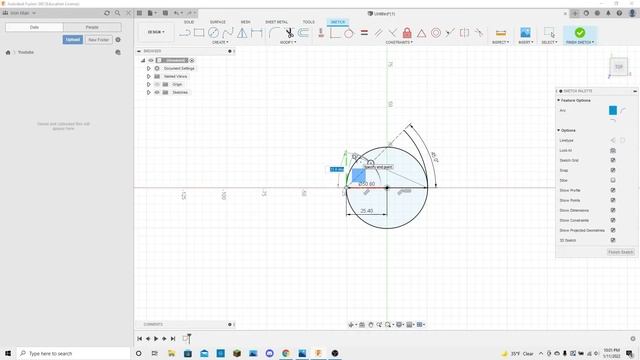Expand the Sketches folder node

click(149, 92)
